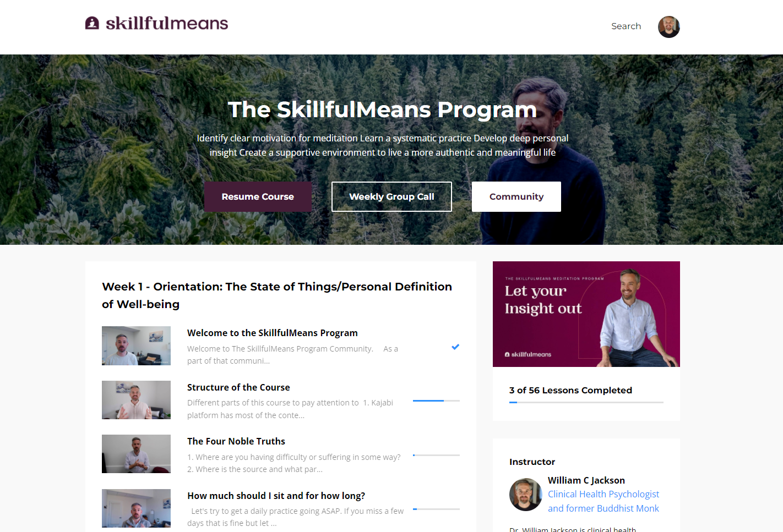The width and height of the screenshot is (783, 532).
Task: Go to the Community page
Action: 516,196
